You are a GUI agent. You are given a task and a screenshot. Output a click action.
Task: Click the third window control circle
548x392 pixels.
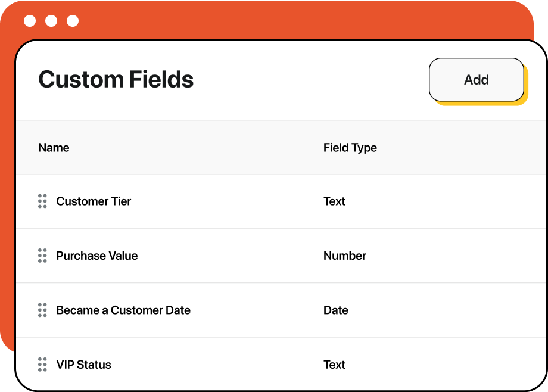coord(72,20)
